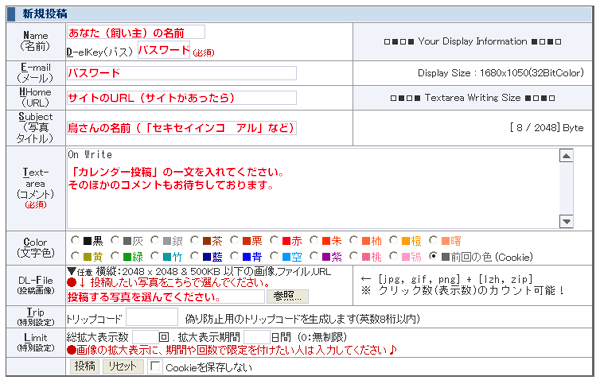Click the Color (文字色) row label
Screen dimensions: 600x384
(35, 247)
